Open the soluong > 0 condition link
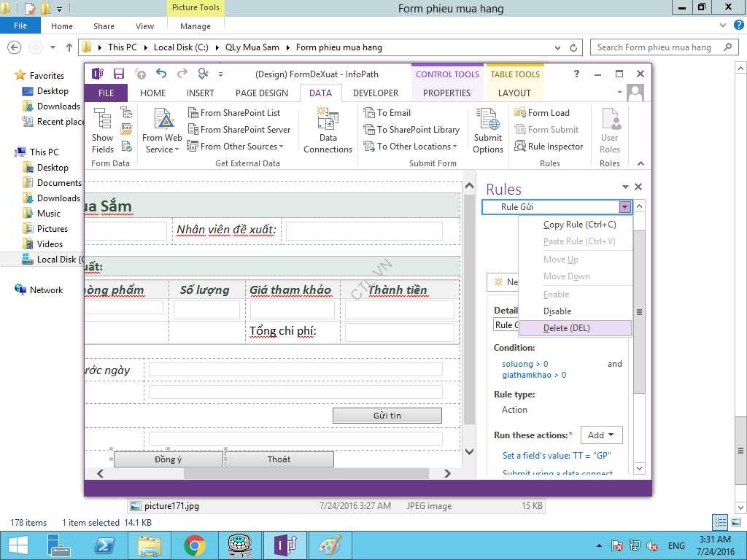 pos(525,364)
